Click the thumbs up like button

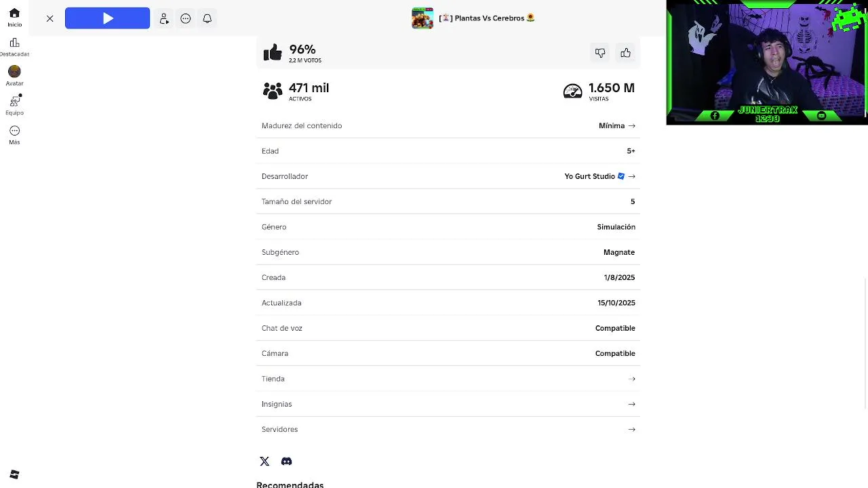625,52
